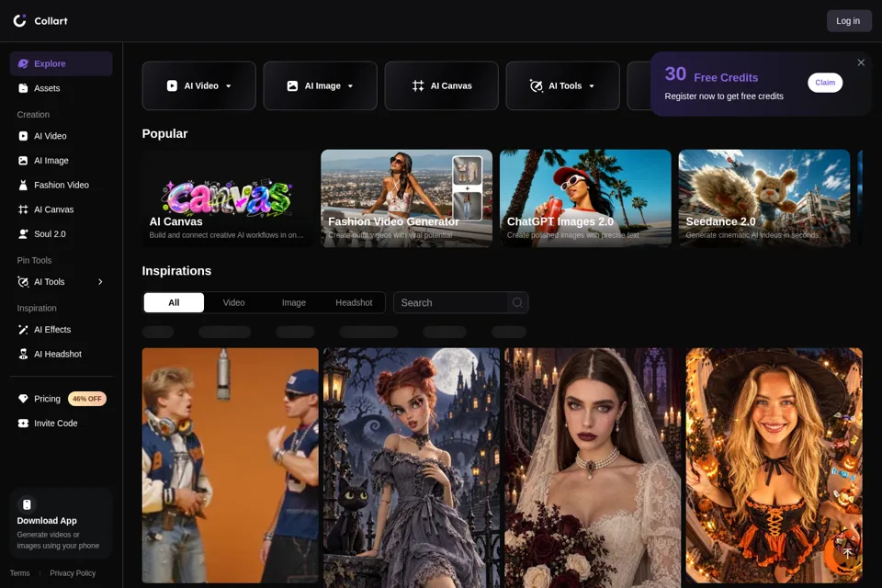This screenshot has width=882, height=588.
Task: Click the icon in top AI Tools button
Action: pyautogui.click(x=536, y=85)
